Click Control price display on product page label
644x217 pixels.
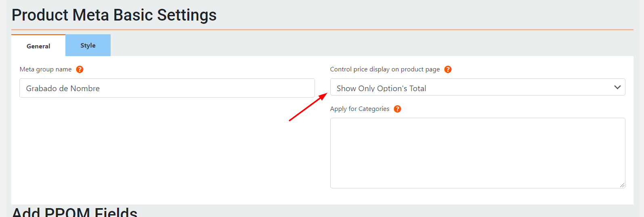[x=385, y=69]
